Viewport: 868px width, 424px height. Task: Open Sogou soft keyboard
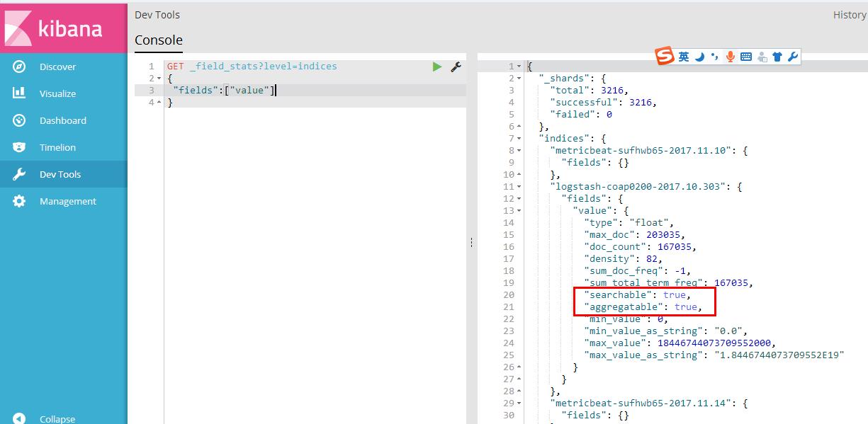(x=746, y=57)
